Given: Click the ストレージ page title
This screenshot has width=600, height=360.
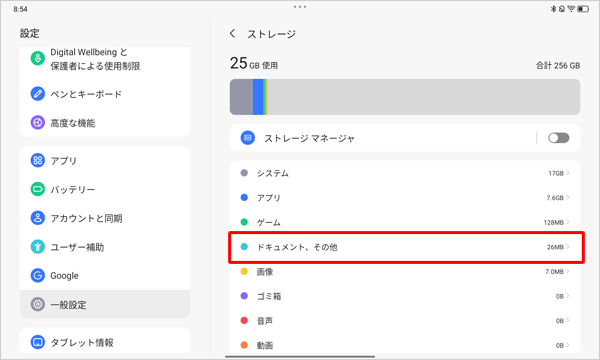Looking at the screenshot, I should click(x=271, y=34).
